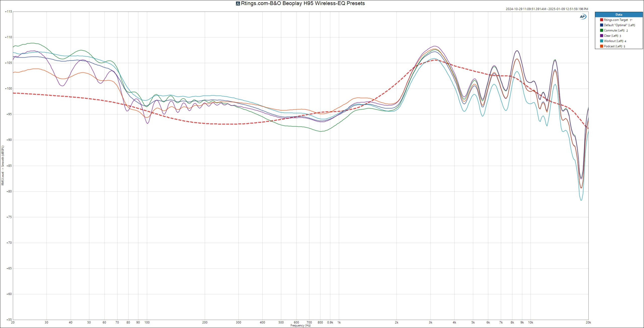Viewport: 644px width, 328px height.
Task: Click the fx icon beside the chart title
Action: 238,4
